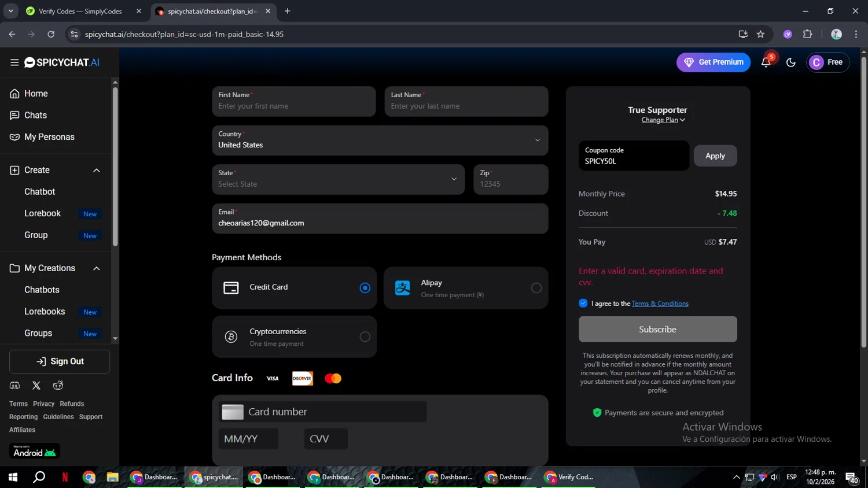Open notifications bell
Viewport: 868px width, 488px height.
[766, 62]
